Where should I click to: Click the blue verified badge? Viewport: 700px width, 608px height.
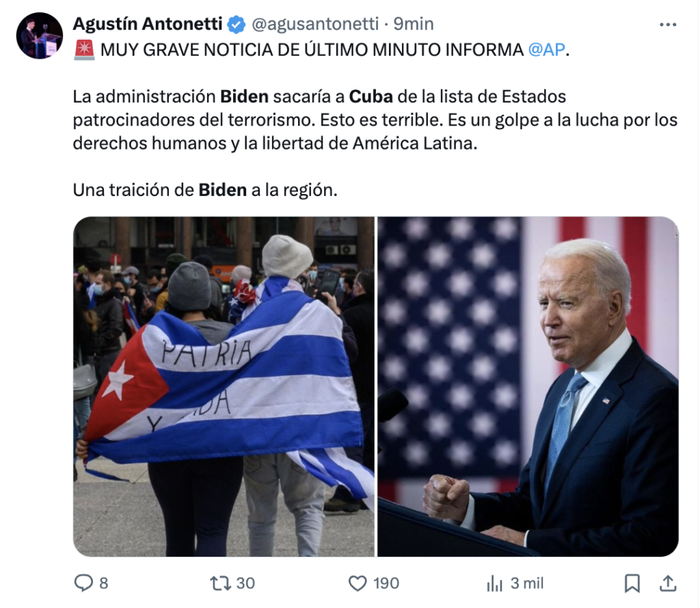click(236, 24)
